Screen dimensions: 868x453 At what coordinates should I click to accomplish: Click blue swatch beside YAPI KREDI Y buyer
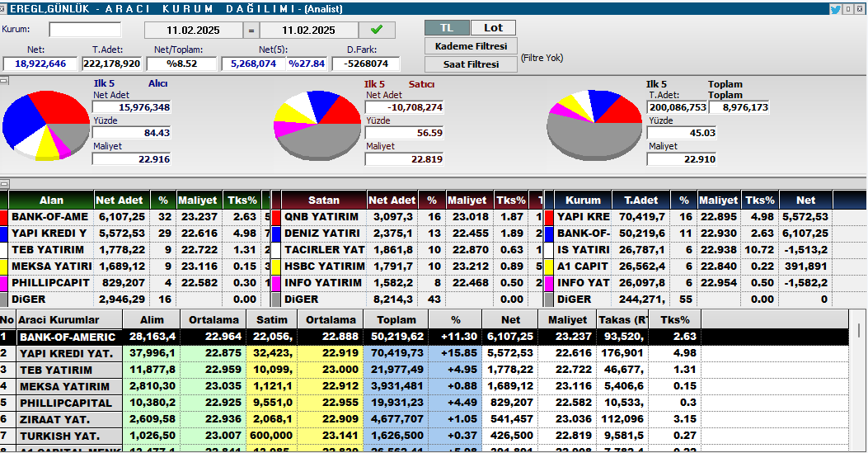(x=4, y=234)
